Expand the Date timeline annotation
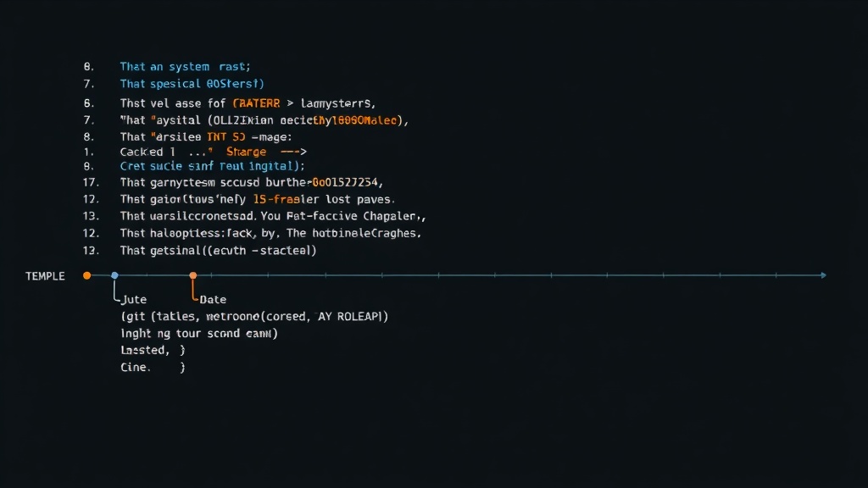 pos(212,299)
